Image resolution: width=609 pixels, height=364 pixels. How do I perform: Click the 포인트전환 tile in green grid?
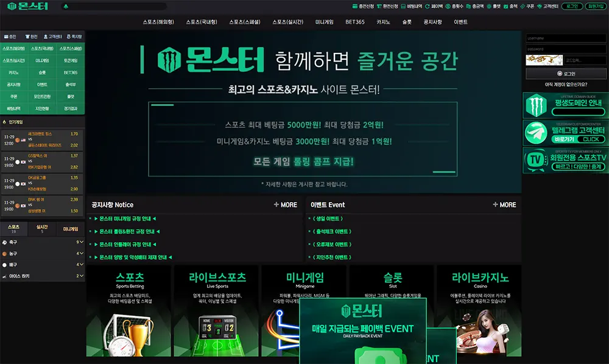pyautogui.click(x=42, y=97)
